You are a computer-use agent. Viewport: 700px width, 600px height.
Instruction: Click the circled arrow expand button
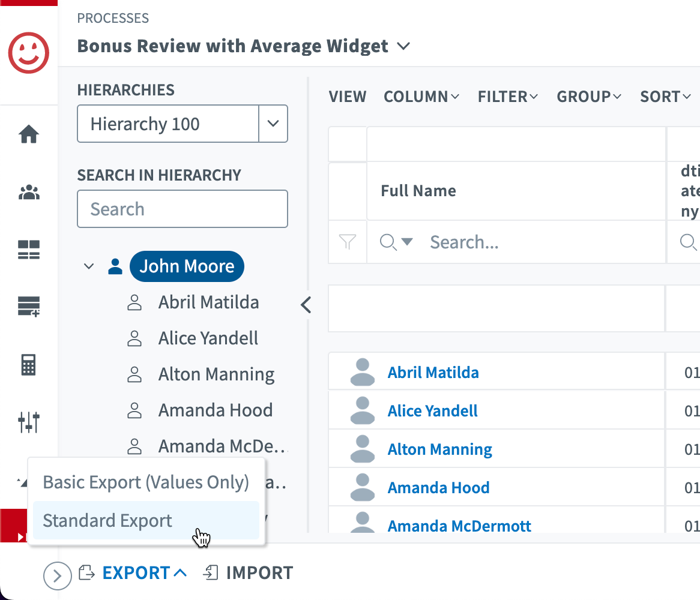[57, 577]
